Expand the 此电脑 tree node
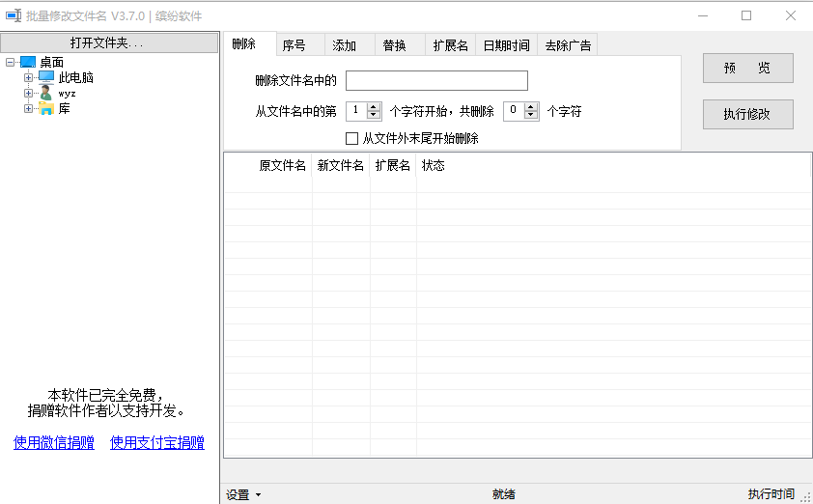 [x=29, y=77]
